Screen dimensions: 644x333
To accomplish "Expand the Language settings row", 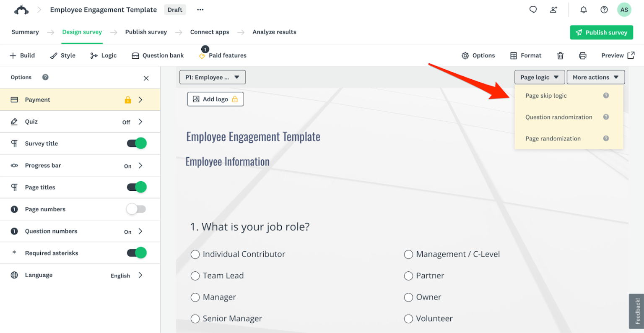I will pyautogui.click(x=80, y=275).
